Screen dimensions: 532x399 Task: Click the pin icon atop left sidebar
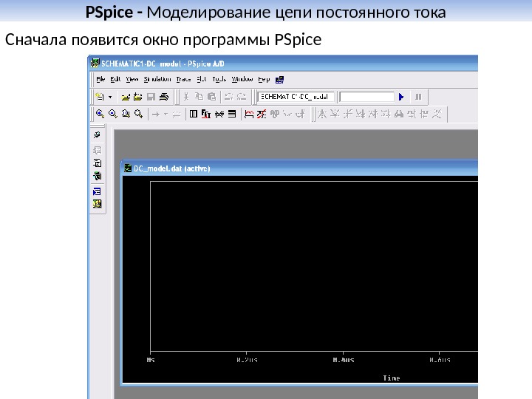(x=97, y=135)
